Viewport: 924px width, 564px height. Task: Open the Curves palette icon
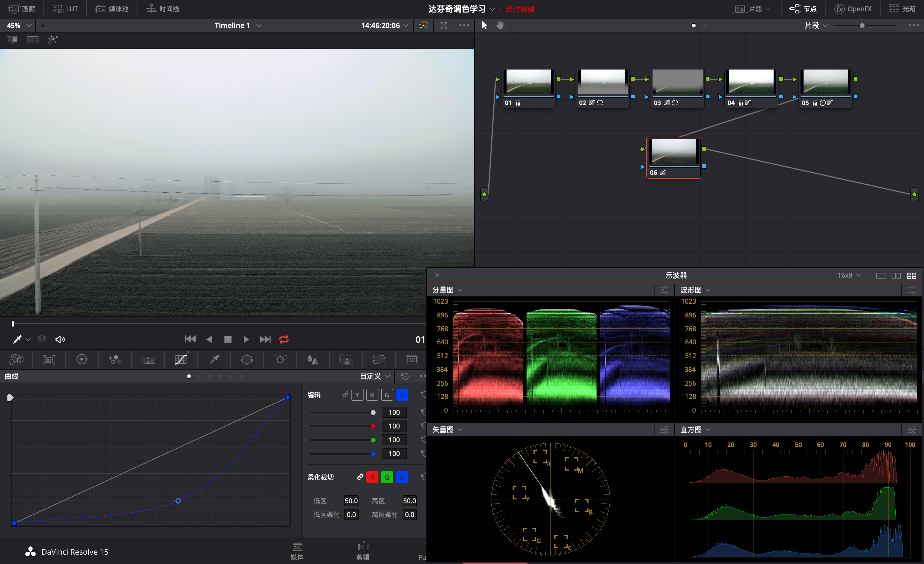[x=181, y=360]
